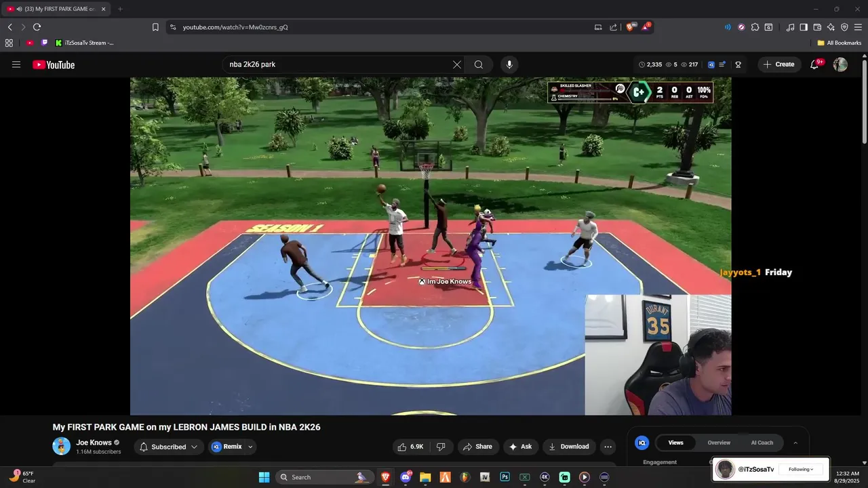
Task: Open a new browser tab
Action: (120, 9)
